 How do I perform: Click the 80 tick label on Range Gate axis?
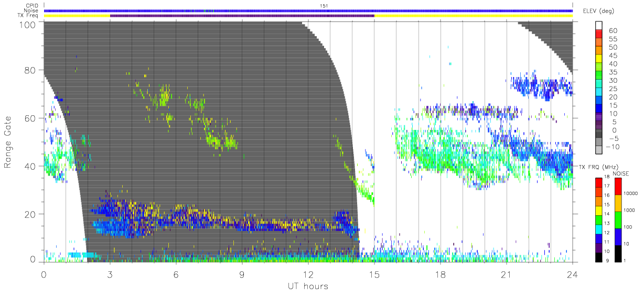pos(31,70)
